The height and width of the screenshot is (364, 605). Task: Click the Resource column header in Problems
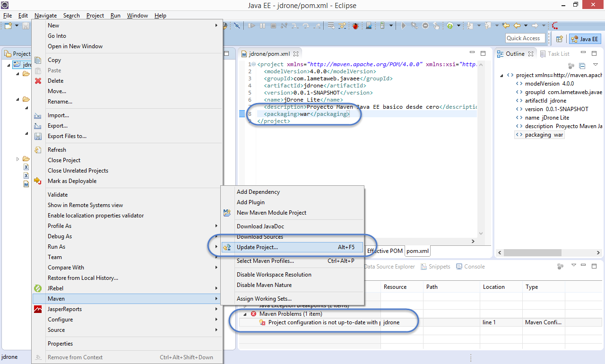(x=402, y=287)
